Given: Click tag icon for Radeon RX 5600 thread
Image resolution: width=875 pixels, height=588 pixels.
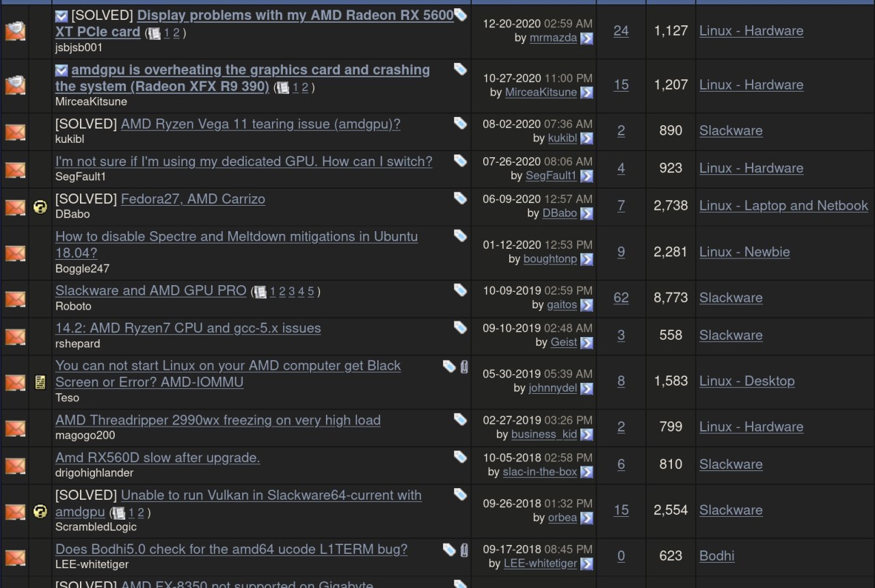Looking at the screenshot, I should tap(461, 14).
